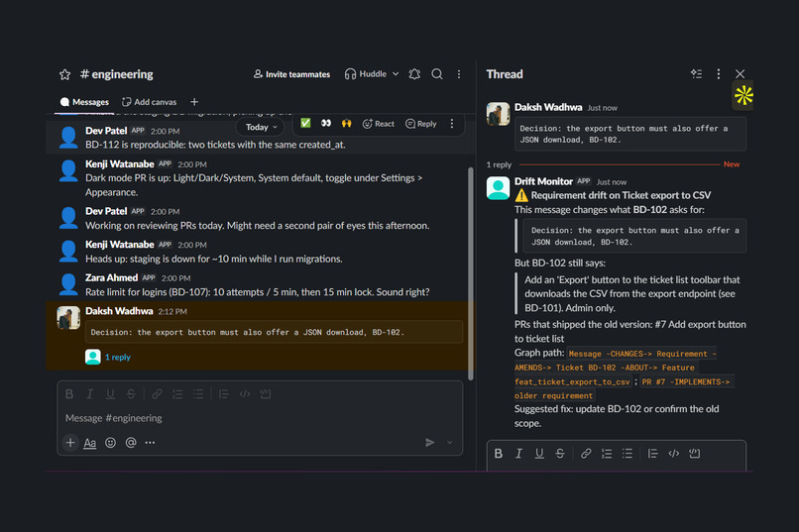Viewport: 799px width, 532px height.
Task: Open the Add canvas tab
Action: click(150, 102)
